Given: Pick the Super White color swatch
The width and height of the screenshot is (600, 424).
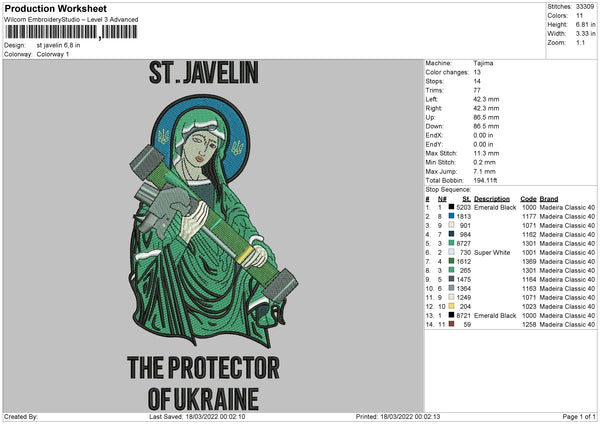Looking at the screenshot, I should [x=452, y=252].
